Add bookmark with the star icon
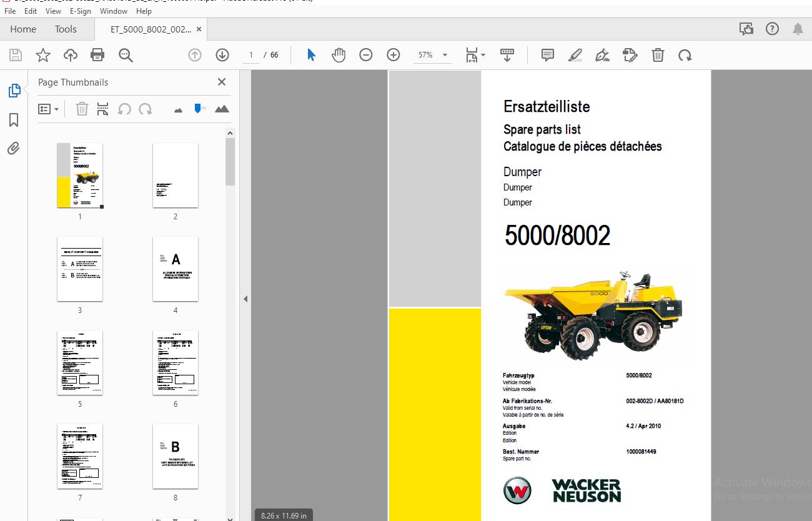Image resolution: width=812 pixels, height=521 pixels. 43,55
